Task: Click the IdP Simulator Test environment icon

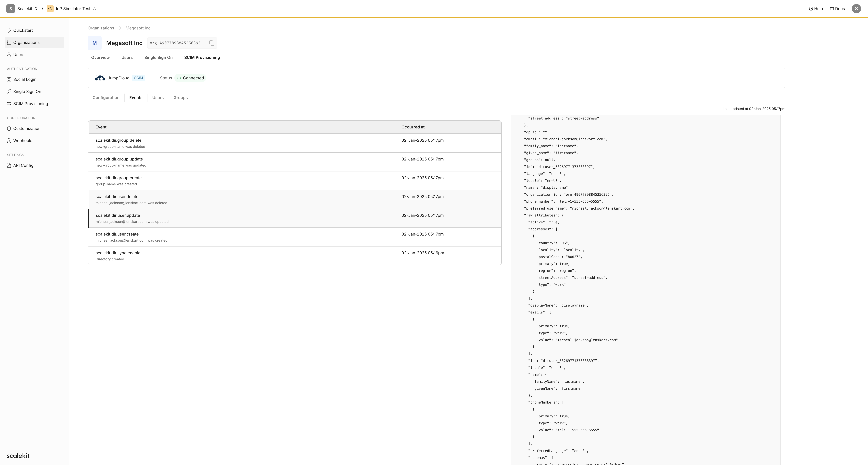Action: [50, 9]
